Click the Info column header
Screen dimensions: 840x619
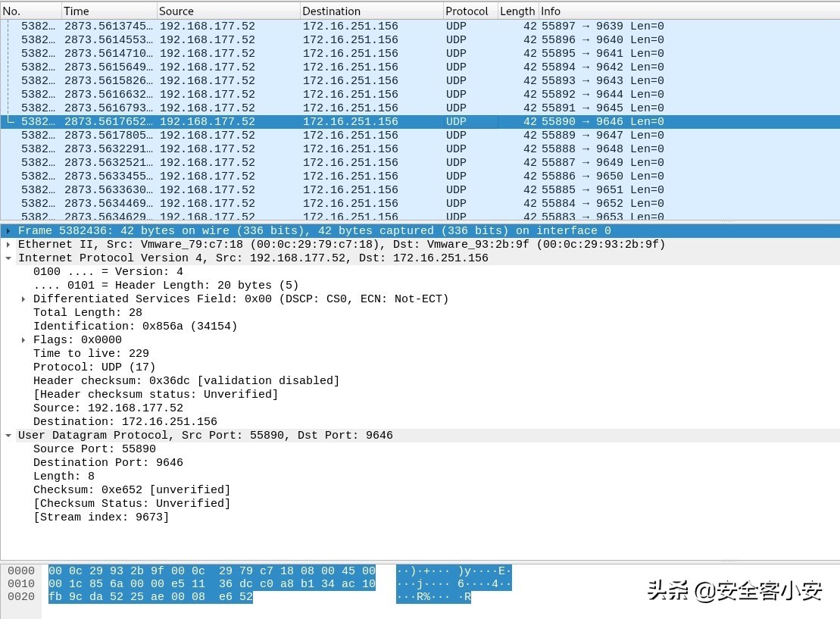click(x=682, y=11)
